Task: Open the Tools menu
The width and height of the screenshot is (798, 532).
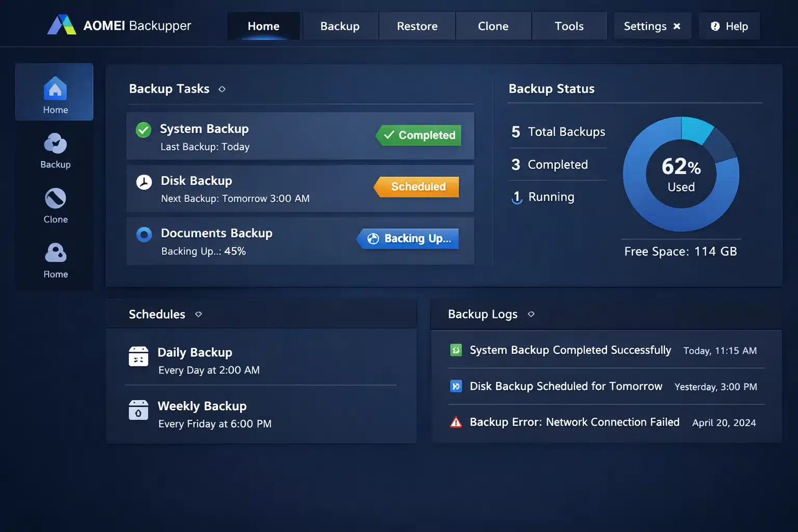Action: pyautogui.click(x=569, y=25)
